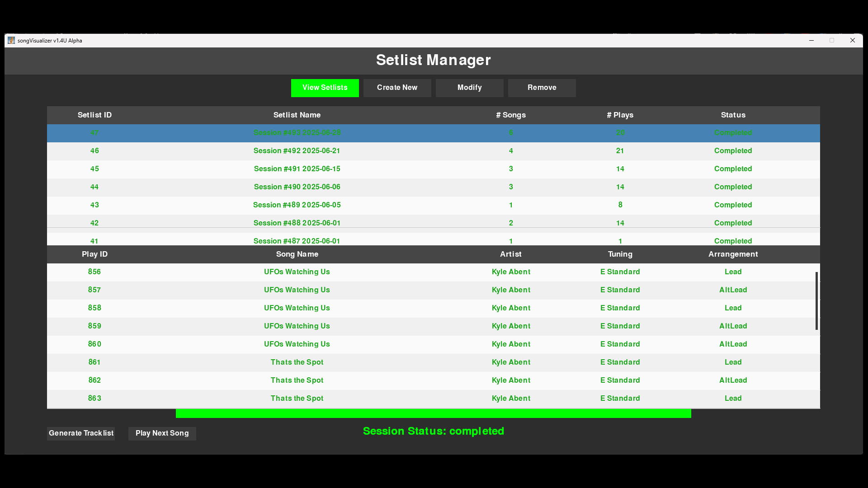Click the Status column header
Viewport: 868px width, 488px height.
pyautogui.click(x=733, y=115)
